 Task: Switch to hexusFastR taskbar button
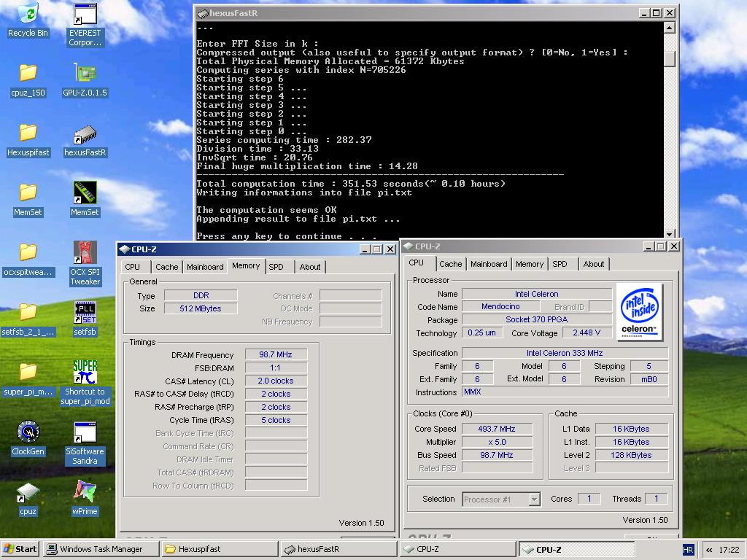(x=338, y=550)
